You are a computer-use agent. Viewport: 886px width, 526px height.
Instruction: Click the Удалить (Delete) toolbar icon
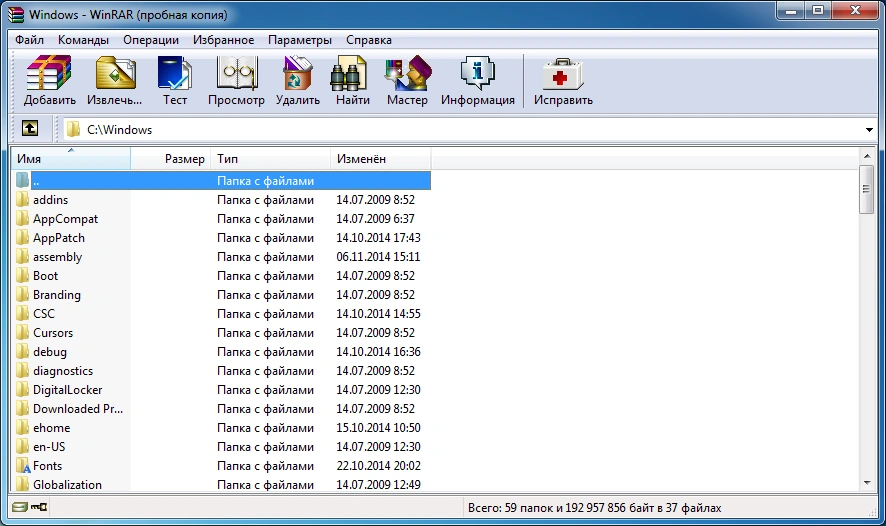(x=298, y=73)
